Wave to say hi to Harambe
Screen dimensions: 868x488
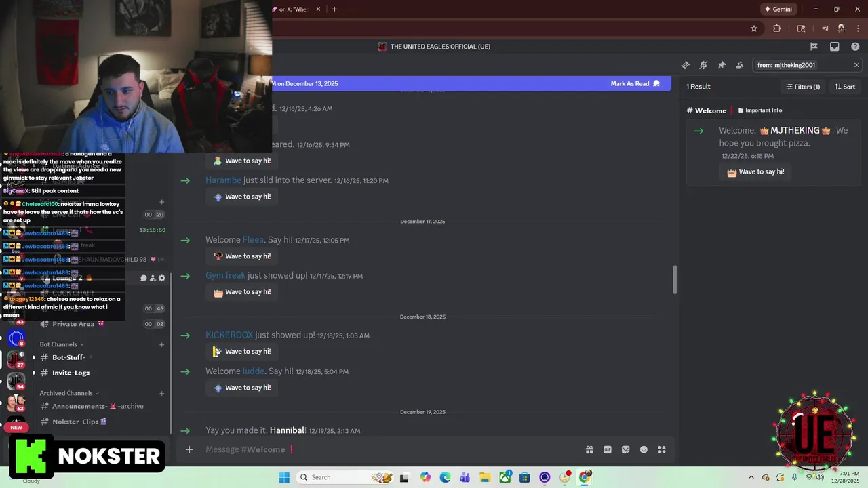[x=241, y=197]
